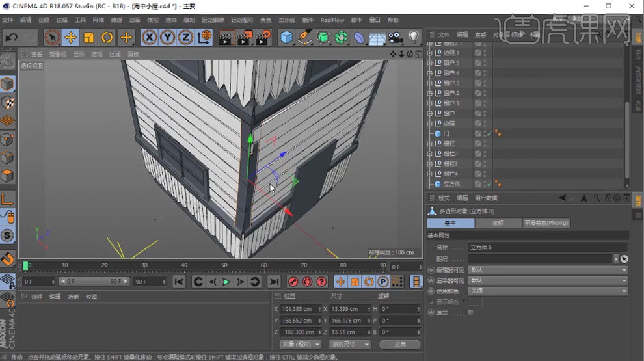Open the Edit Render Settings icon
Viewport: 644px width, 361px height.
click(x=263, y=38)
